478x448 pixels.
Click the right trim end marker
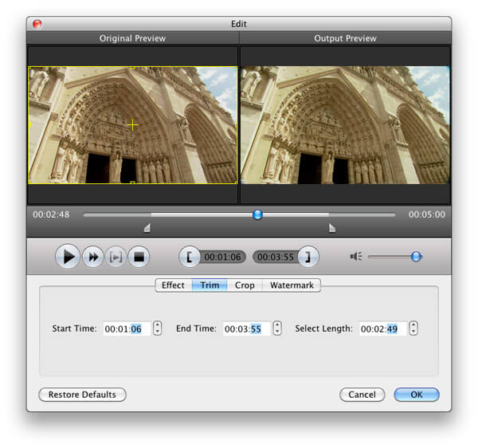[x=332, y=228]
